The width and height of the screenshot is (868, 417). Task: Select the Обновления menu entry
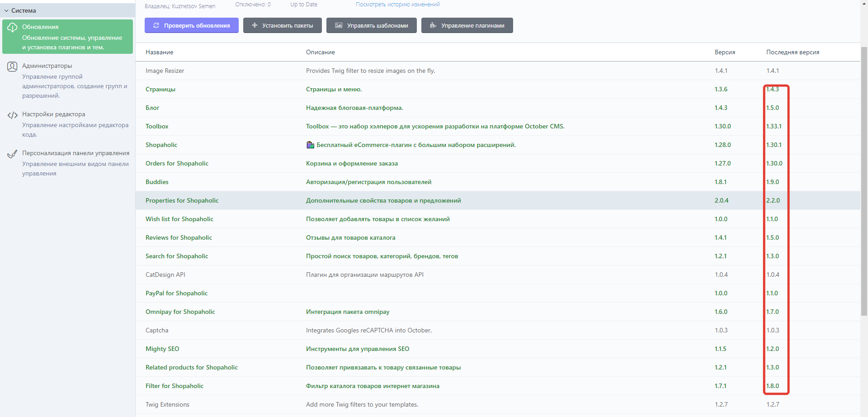coord(67,37)
